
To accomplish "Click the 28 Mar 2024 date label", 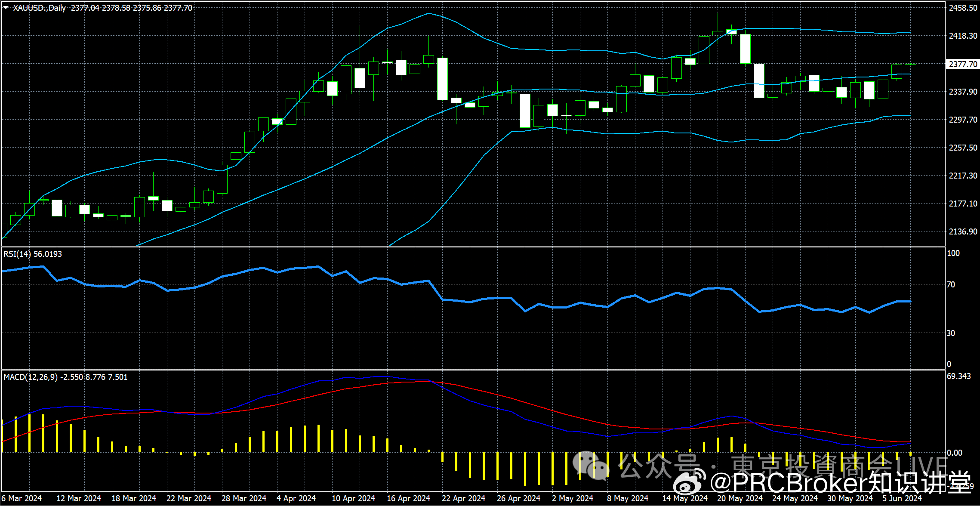I will 244,498.
